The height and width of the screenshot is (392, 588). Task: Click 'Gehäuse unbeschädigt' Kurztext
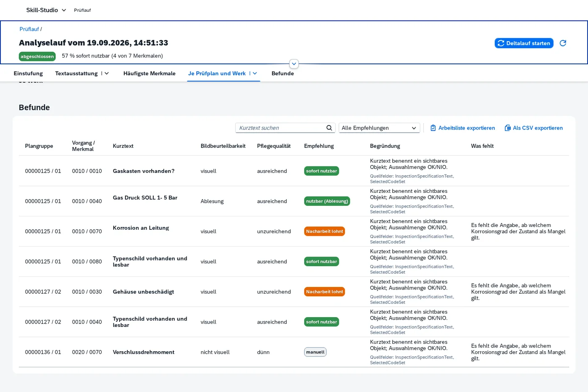pyautogui.click(x=143, y=292)
